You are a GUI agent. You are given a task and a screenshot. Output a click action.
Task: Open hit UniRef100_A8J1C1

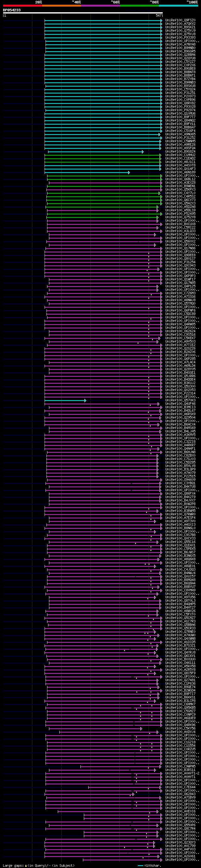[180, 162]
